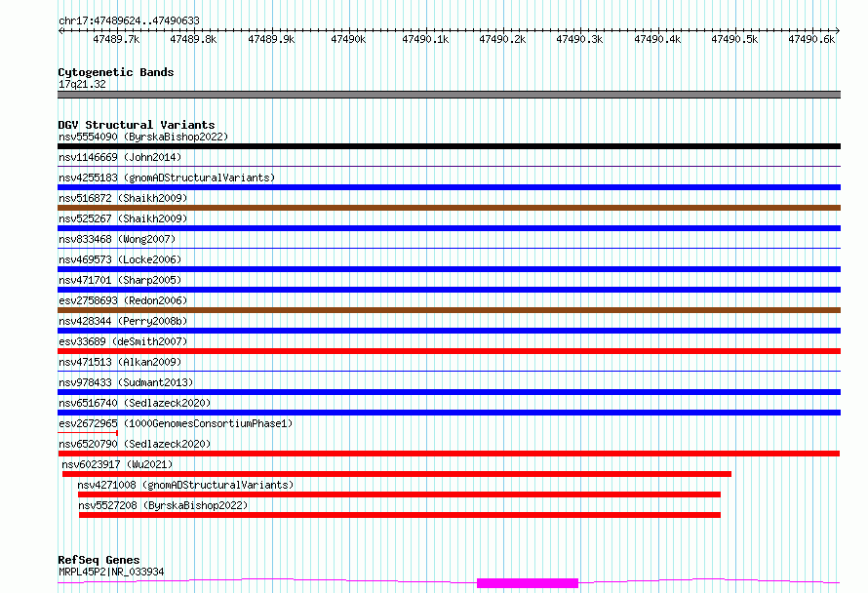The width and height of the screenshot is (868, 593).
Task: Open the nsv4271008 (gnomADStructuralVariants) label
Action: point(185,485)
